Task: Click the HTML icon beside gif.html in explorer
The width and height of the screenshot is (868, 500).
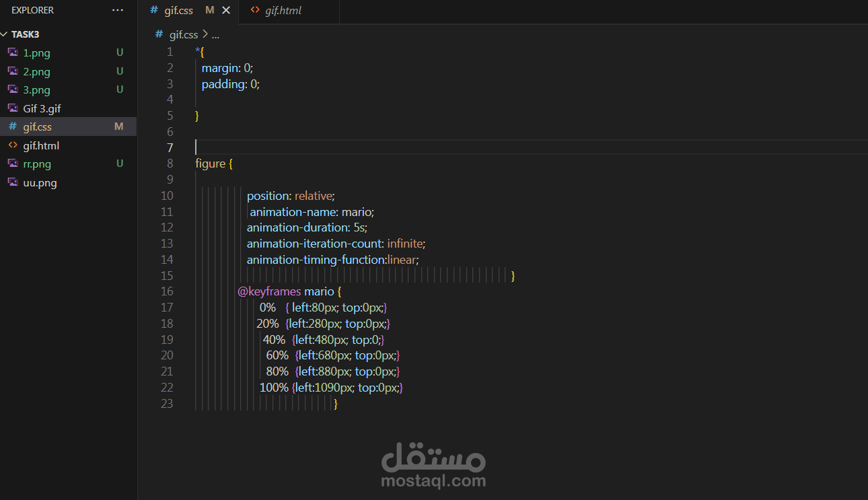Action: click(13, 145)
